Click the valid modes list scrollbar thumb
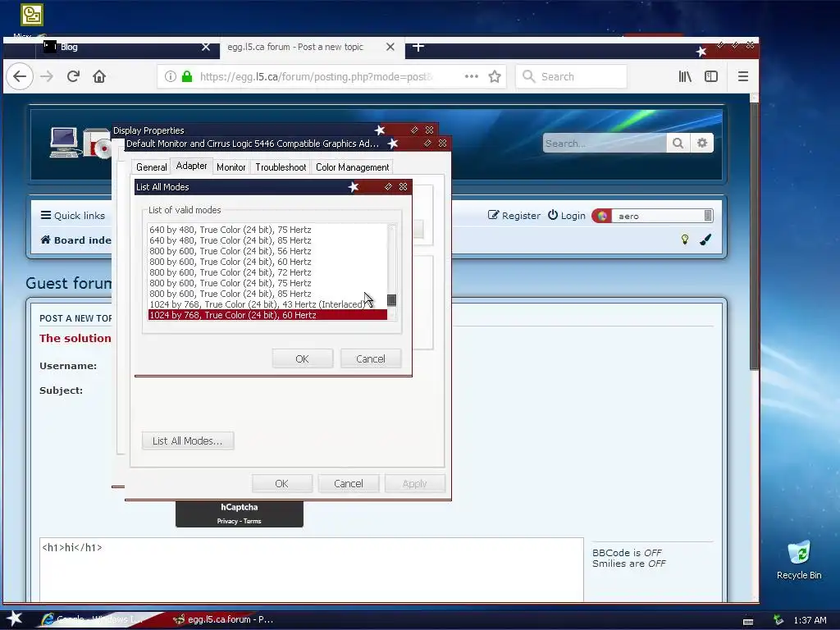Viewport: 840px width, 630px height. pyautogui.click(x=391, y=300)
